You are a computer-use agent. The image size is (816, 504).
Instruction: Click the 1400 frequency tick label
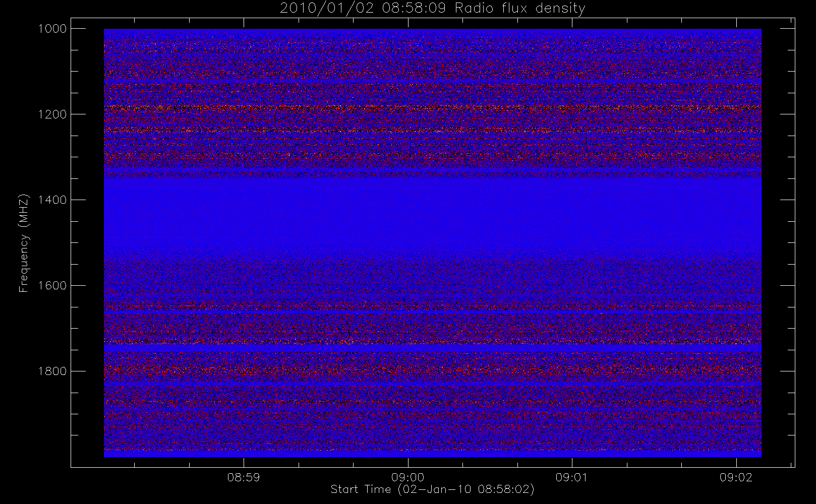click(x=52, y=200)
